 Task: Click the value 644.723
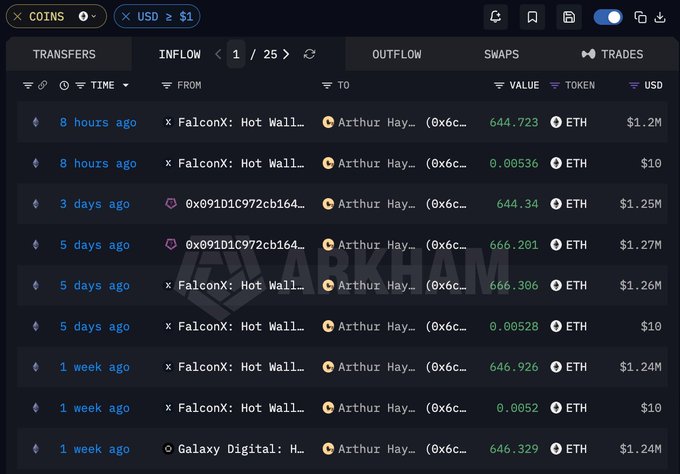coord(514,122)
